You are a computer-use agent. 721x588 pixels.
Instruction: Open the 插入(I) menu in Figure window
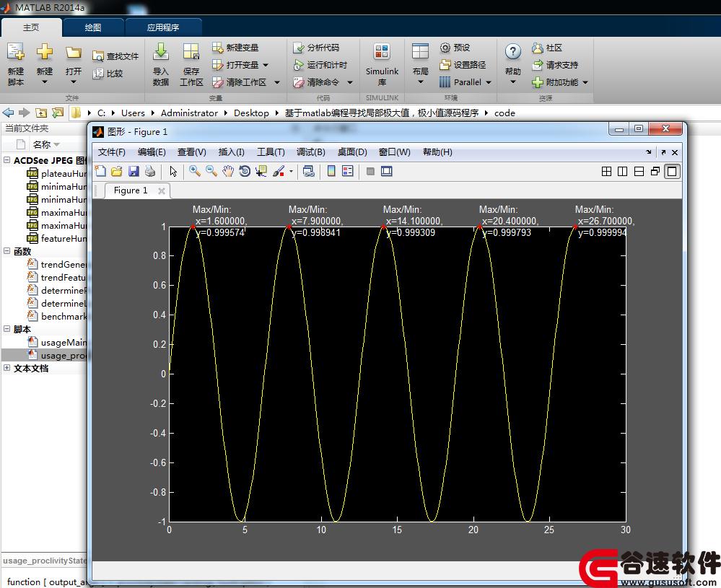(231, 152)
